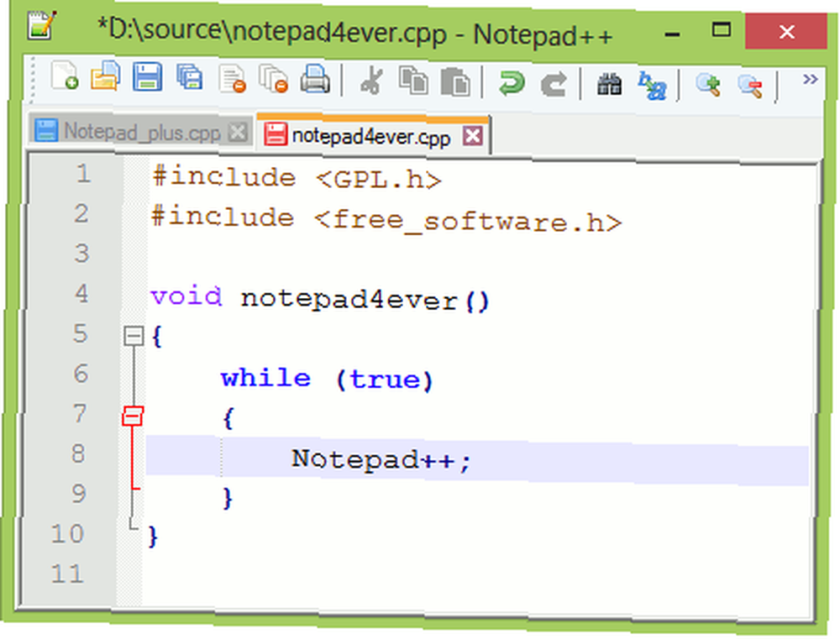This screenshot has height=639, width=840.
Task: Click the Notepad++ app icon in title bar
Action: pyautogui.click(x=40, y=26)
